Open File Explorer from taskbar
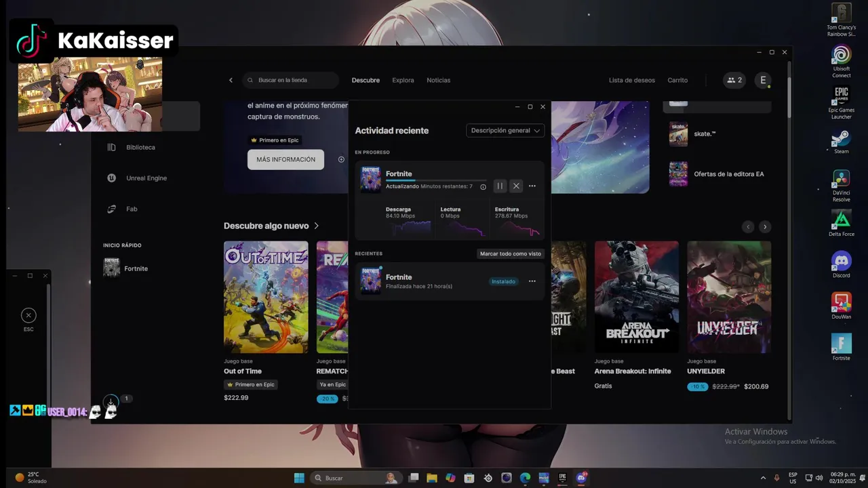Screen dimensions: 868x488 point(432,478)
